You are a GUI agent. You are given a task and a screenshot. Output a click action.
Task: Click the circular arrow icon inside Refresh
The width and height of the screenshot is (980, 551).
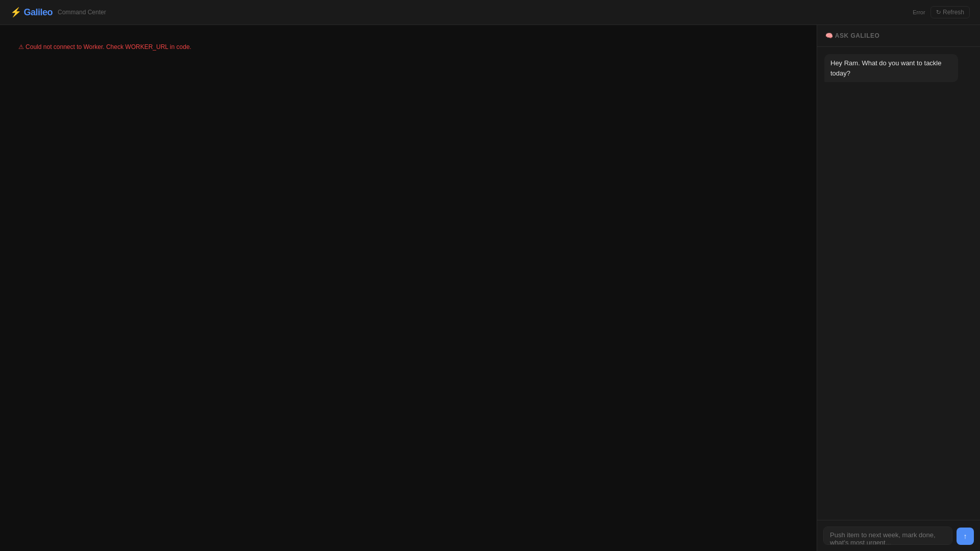point(938,12)
